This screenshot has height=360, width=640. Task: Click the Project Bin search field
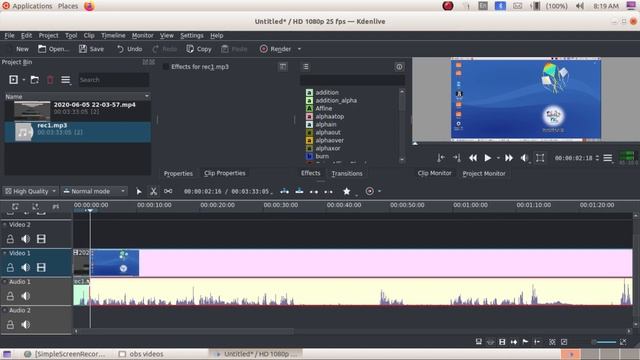pos(113,80)
